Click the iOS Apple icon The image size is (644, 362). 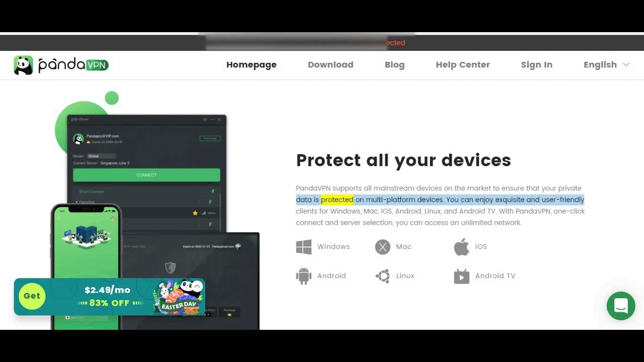point(461,247)
